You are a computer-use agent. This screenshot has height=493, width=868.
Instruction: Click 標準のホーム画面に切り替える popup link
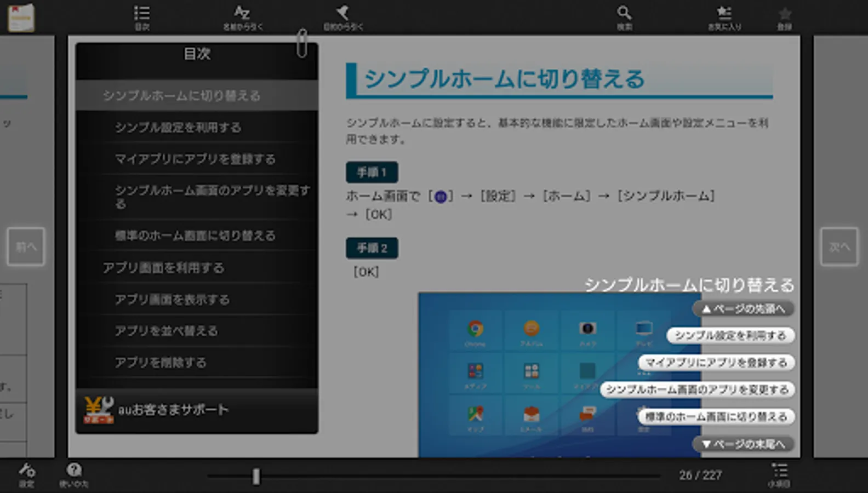coord(716,417)
